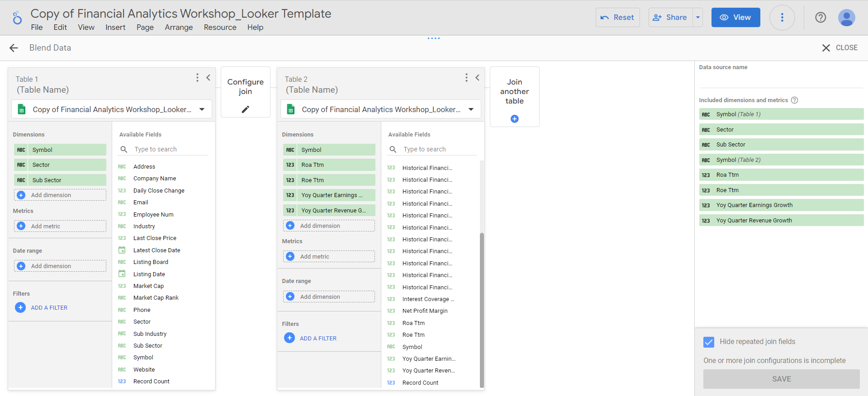
Task: Click the Share button
Action: click(x=671, y=18)
